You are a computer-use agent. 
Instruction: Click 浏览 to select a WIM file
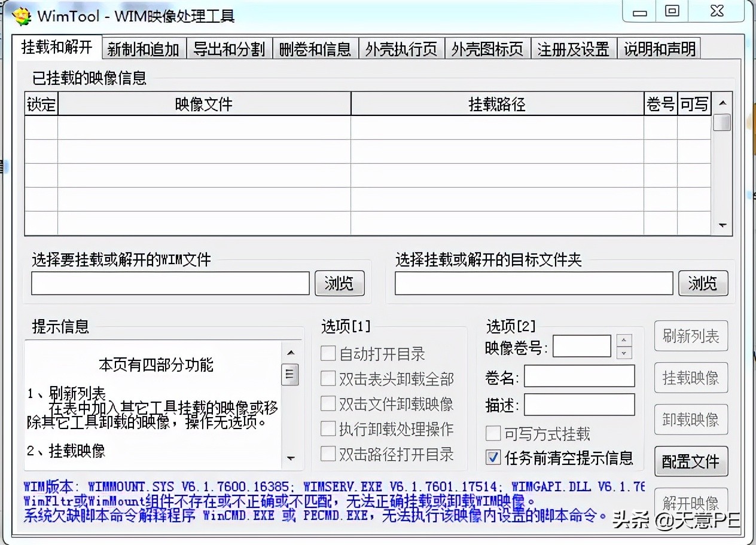click(x=339, y=283)
